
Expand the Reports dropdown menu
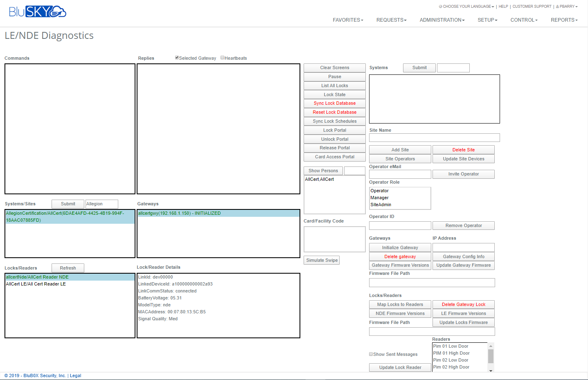[564, 20]
